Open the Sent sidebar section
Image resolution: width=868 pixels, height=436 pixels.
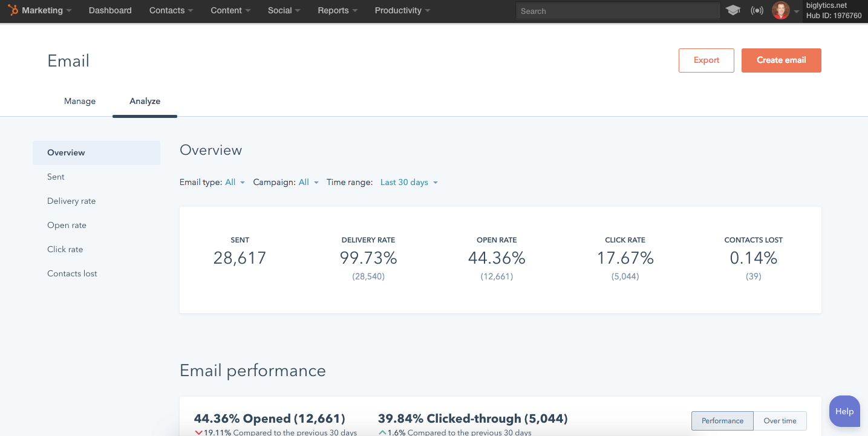click(x=56, y=177)
